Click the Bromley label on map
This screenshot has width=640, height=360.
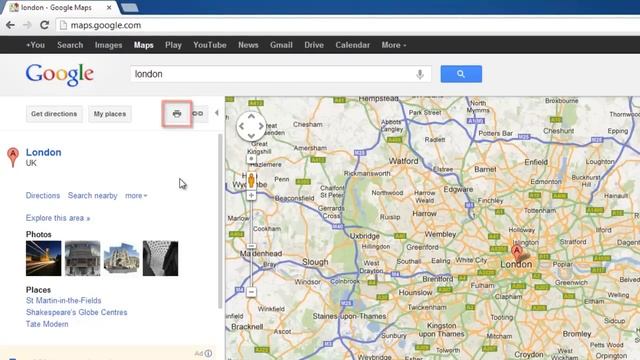point(577,334)
